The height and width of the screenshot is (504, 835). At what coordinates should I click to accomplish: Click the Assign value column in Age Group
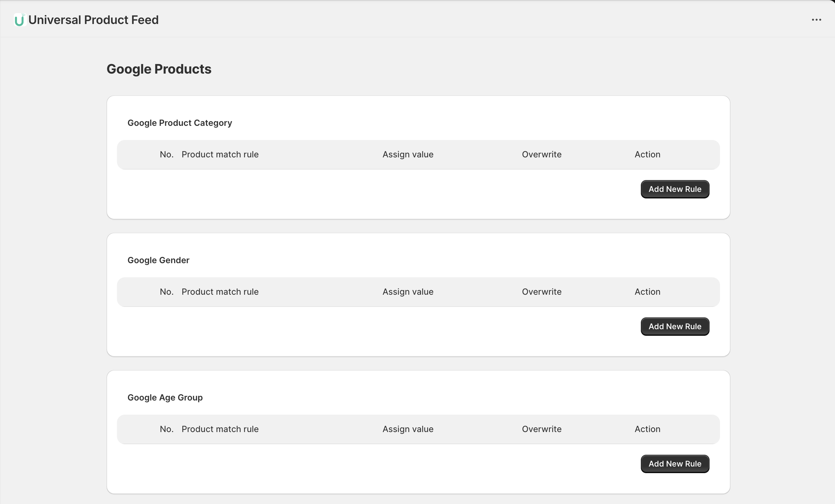point(408,429)
